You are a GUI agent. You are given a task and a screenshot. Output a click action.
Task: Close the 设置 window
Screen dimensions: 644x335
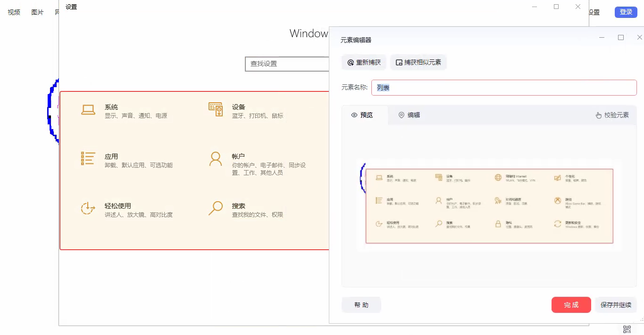[x=578, y=7]
